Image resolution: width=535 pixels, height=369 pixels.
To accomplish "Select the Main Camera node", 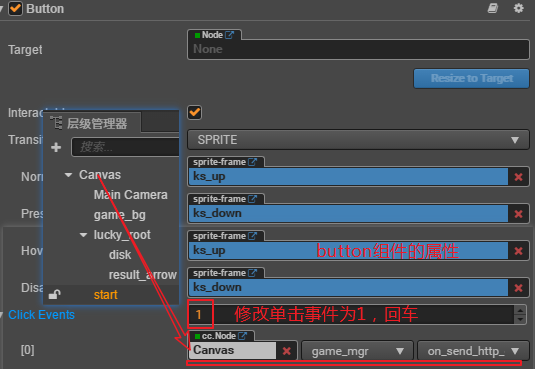I will (x=131, y=195).
